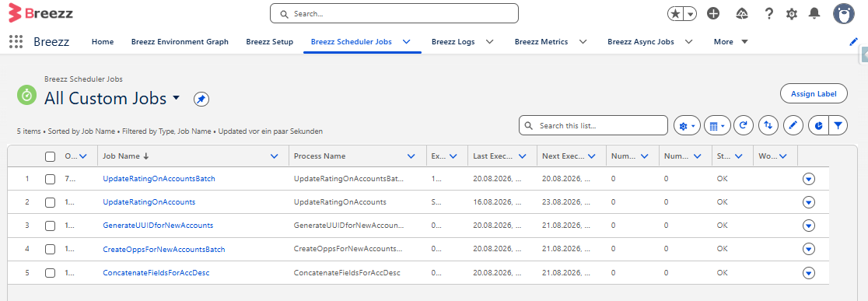
Task: Open the Help question mark icon
Action: click(x=768, y=14)
